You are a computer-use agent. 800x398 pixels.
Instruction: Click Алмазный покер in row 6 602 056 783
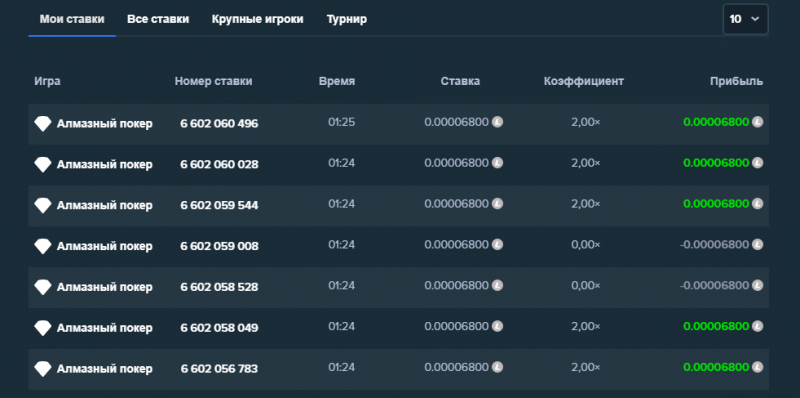pos(105,368)
